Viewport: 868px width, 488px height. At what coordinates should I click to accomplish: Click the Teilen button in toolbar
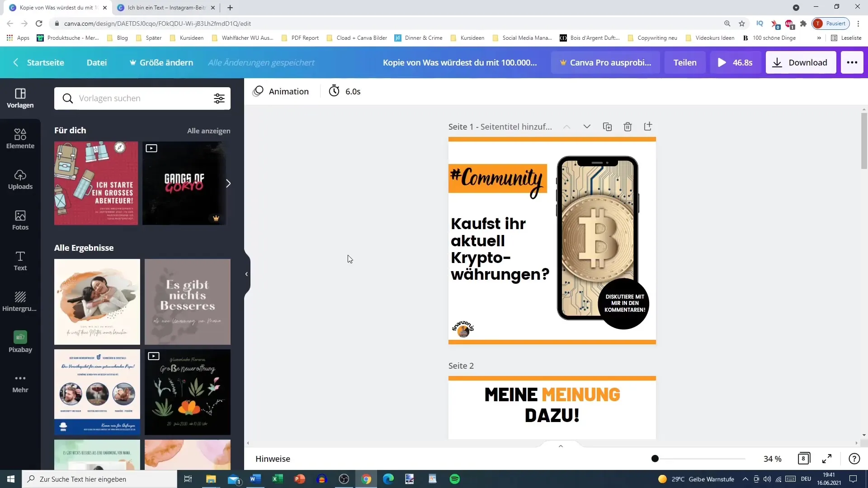pyautogui.click(x=685, y=62)
